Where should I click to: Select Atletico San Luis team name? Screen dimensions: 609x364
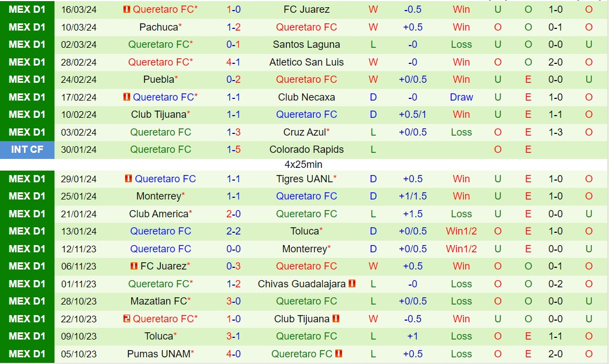pos(306,62)
